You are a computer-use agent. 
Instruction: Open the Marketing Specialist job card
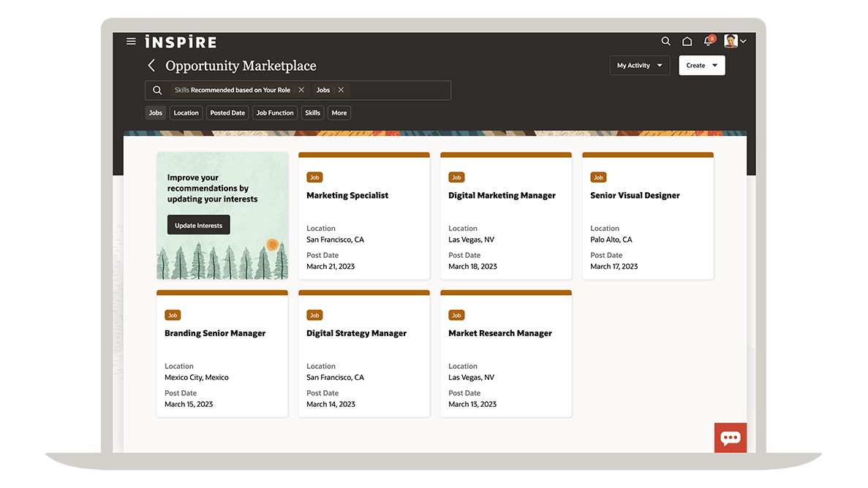coord(347,196)
